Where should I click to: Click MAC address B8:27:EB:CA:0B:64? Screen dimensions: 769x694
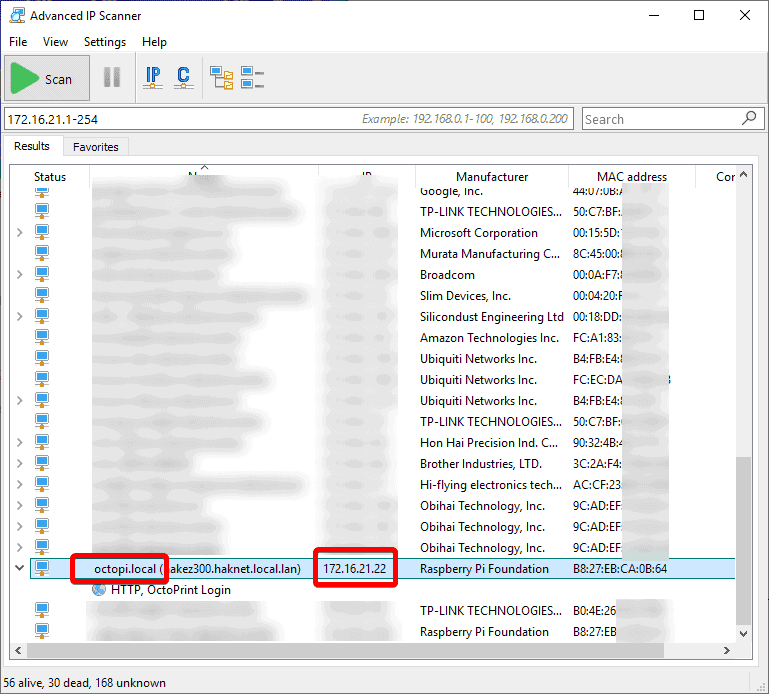(620, 568)
